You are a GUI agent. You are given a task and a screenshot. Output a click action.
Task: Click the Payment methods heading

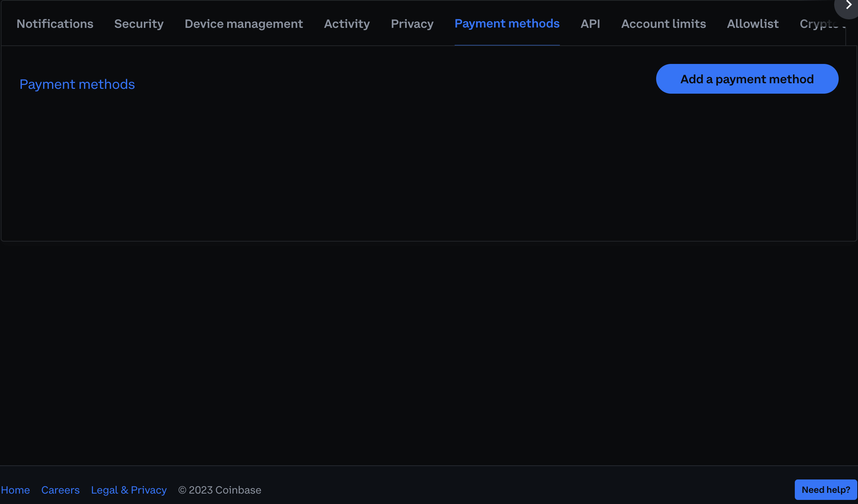(77, 84)
